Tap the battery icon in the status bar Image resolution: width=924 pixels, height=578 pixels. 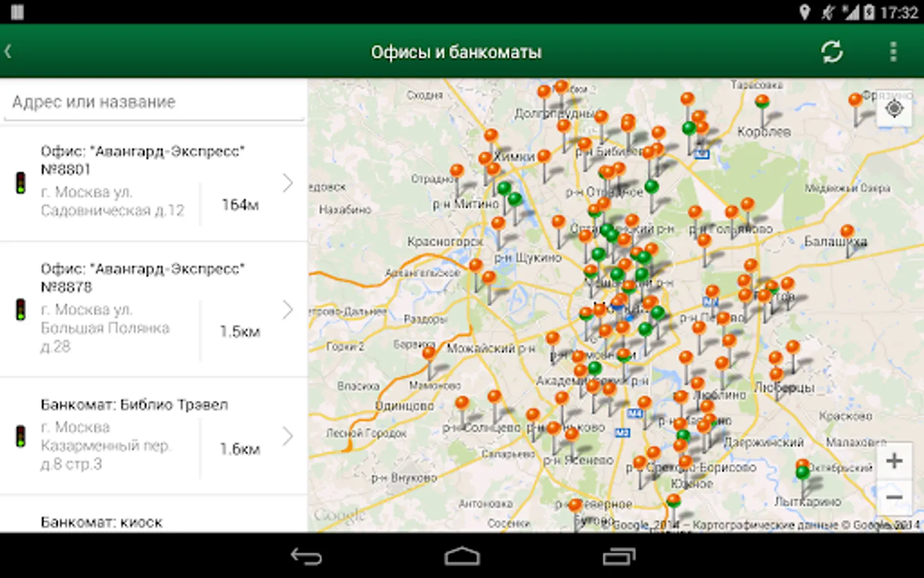coord(869,12)
